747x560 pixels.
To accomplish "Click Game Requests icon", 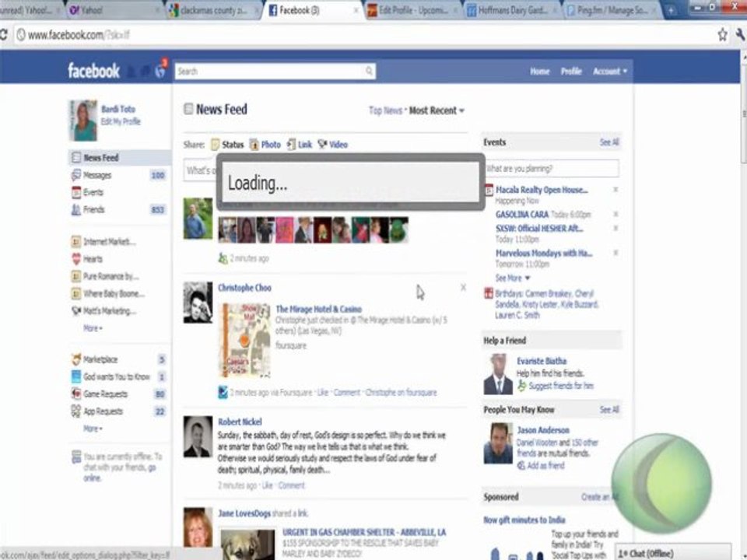I will tap(75, 394).
